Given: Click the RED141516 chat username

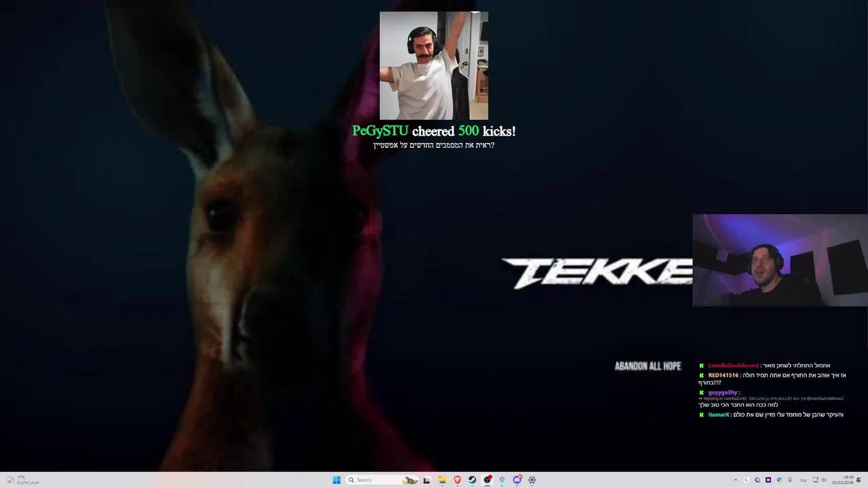Looking at the screenshot, I should [723, 375].
